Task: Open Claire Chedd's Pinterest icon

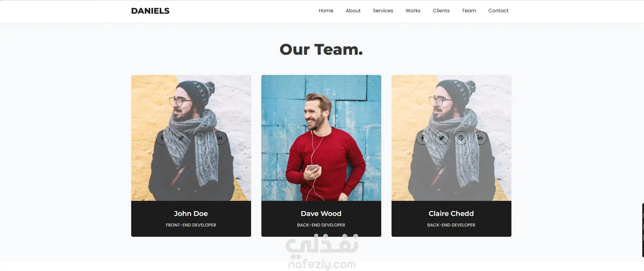Action: (461, 138)
